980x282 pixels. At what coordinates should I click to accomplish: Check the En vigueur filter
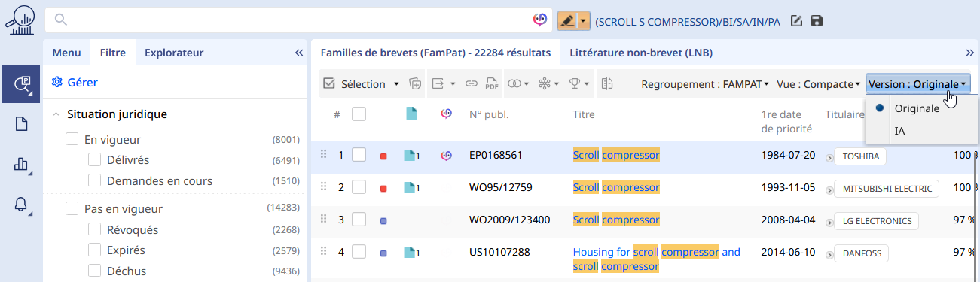pos(72,139)
